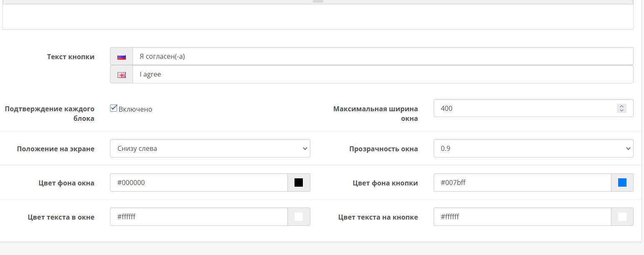Screen dimensions: 644x255
Task: Click the button background hex field
Action: (x=522, y=182)
